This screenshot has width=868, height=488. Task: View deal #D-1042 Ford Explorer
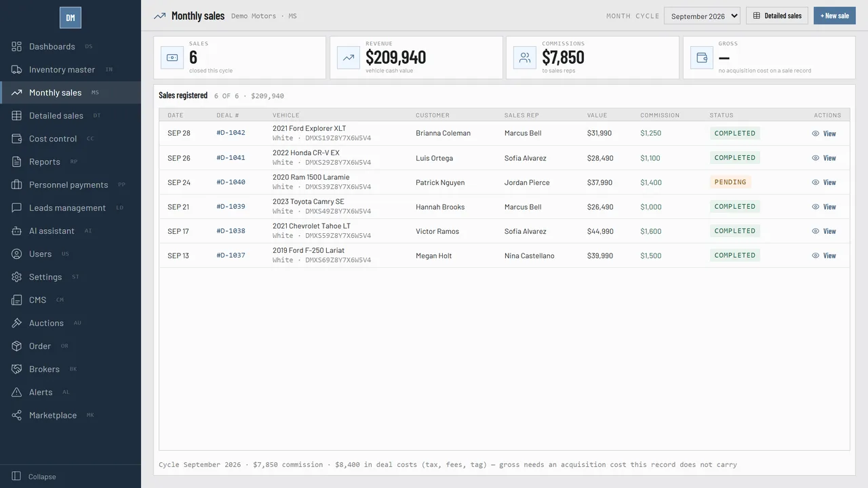point(824,134)
